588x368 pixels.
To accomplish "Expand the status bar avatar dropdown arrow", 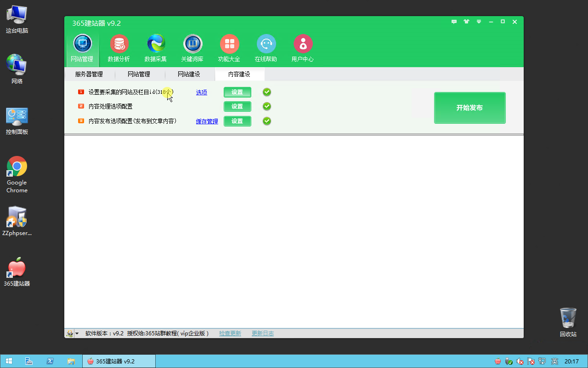I will (x=77, y=333).
